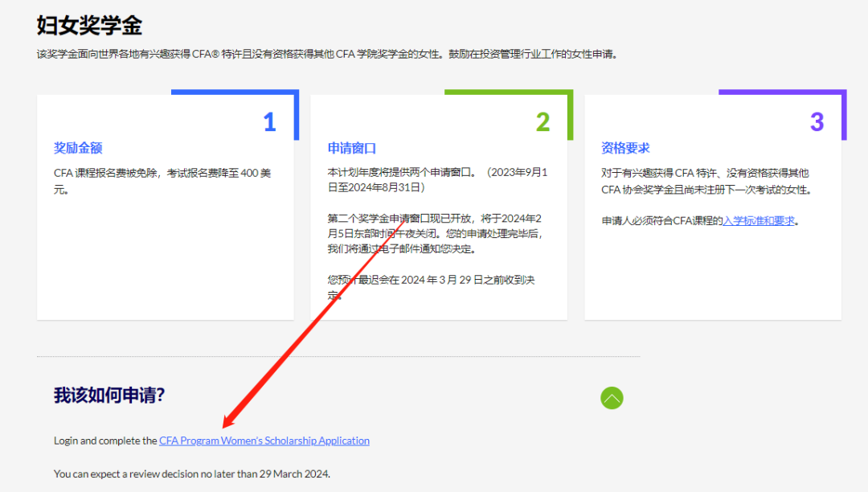Click the green number 2 on card
This screenshot has width=868, height=492.
click(x=543, y=122)
